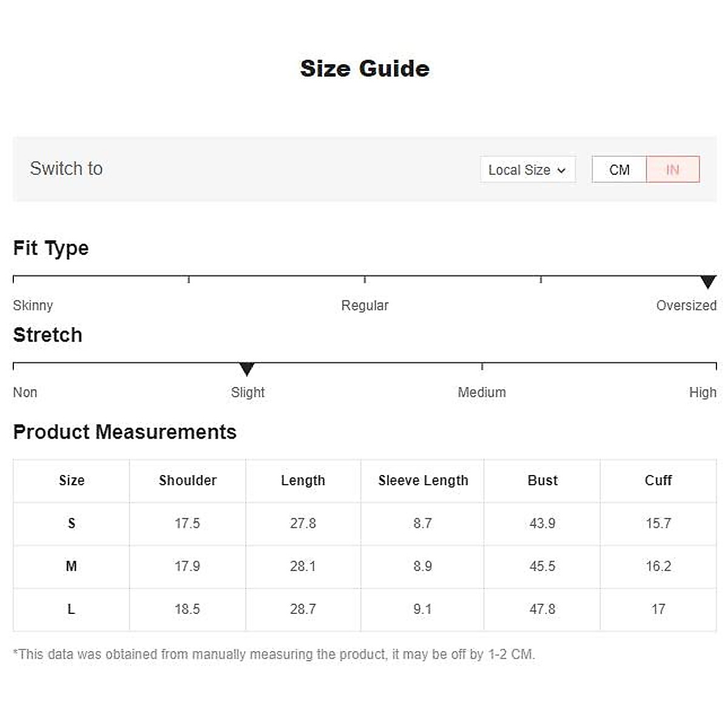Switch units to CM
This screenshot has width=728, height=728.
tap(619, 170)
